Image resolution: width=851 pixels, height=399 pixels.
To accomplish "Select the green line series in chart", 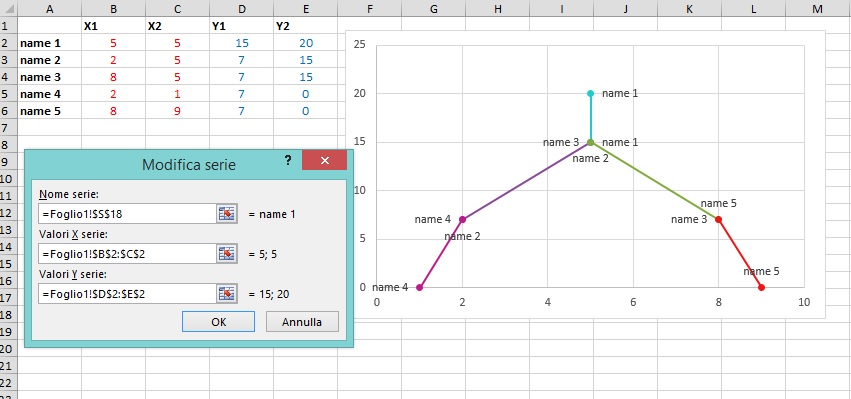I will click(x=654, y=181).
